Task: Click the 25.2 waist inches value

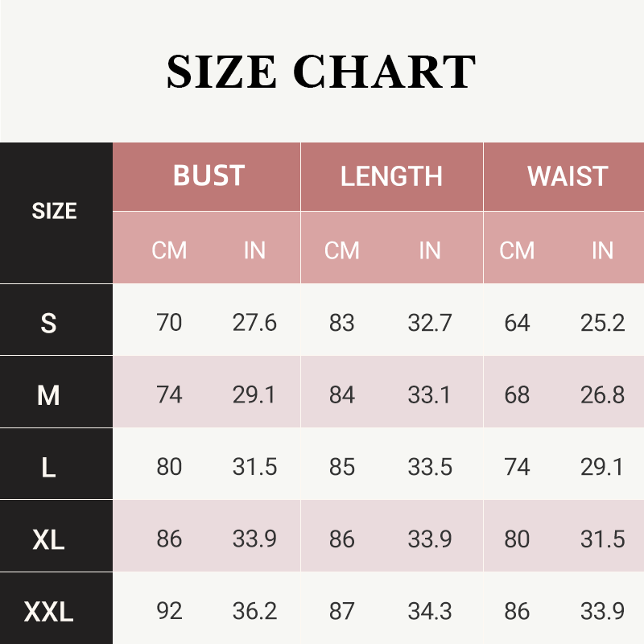Action: pos(602,323)
